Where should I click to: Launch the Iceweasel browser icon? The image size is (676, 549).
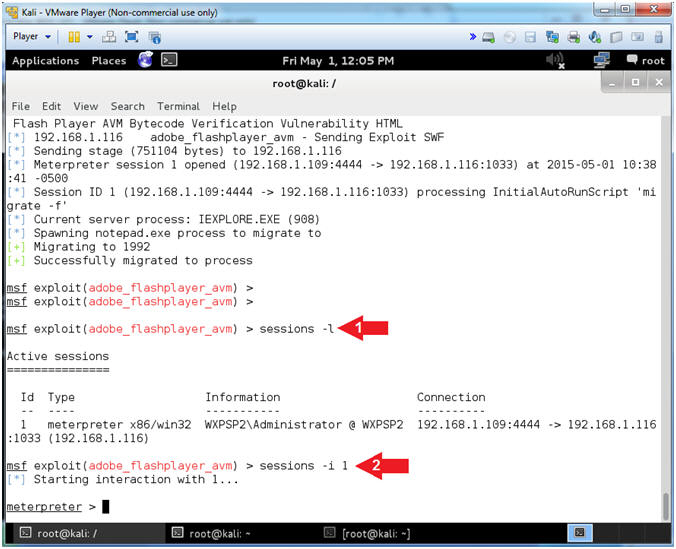145,60
